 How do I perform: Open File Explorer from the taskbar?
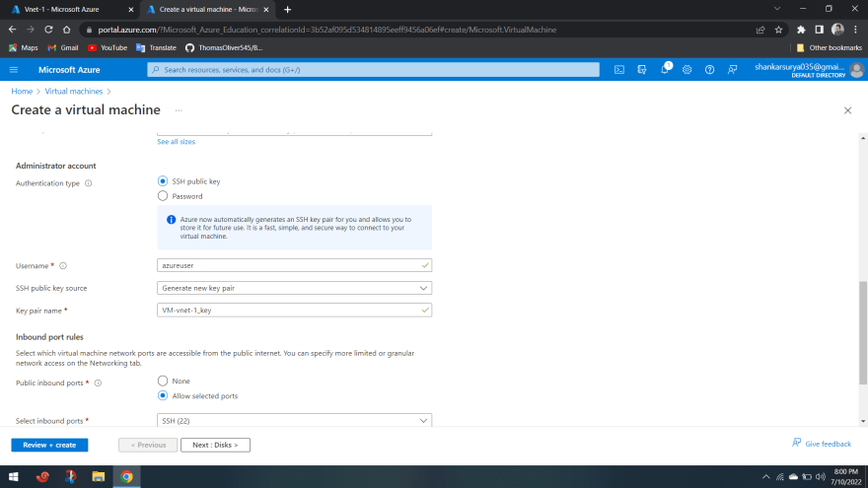(99, 477)
